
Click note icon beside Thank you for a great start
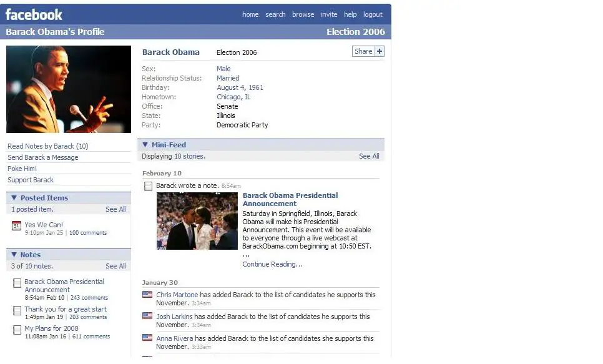click(x=17, y=310)
